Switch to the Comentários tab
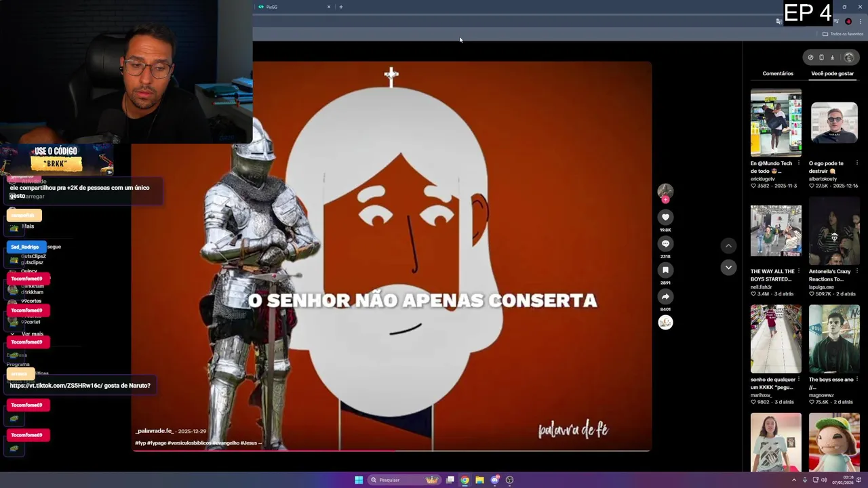 coord(778,73)
